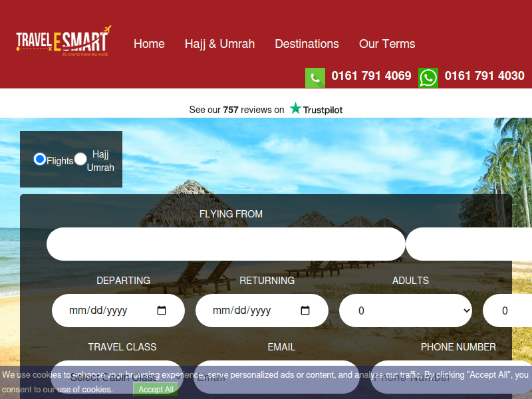Go to the Our Terms page
The width and height of the screenshot is (532, 399).
(x=387, y=44)
